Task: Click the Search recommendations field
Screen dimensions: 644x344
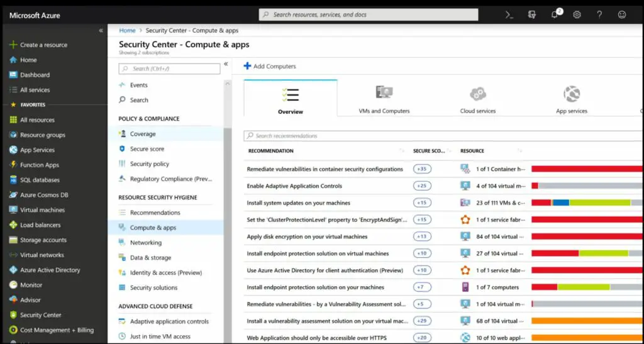Action: click(443, 135)
